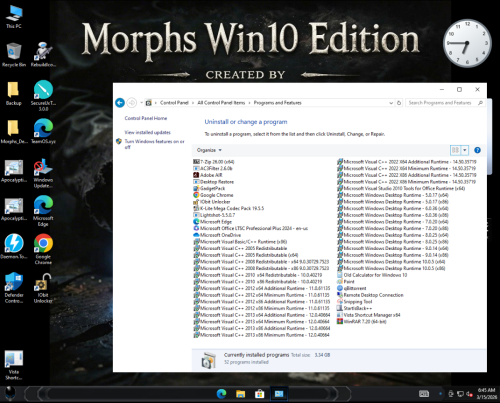This screenshot has width=500, height=403.
Task: Select IObit Unlocker in program list
Action: click(212, 202)
